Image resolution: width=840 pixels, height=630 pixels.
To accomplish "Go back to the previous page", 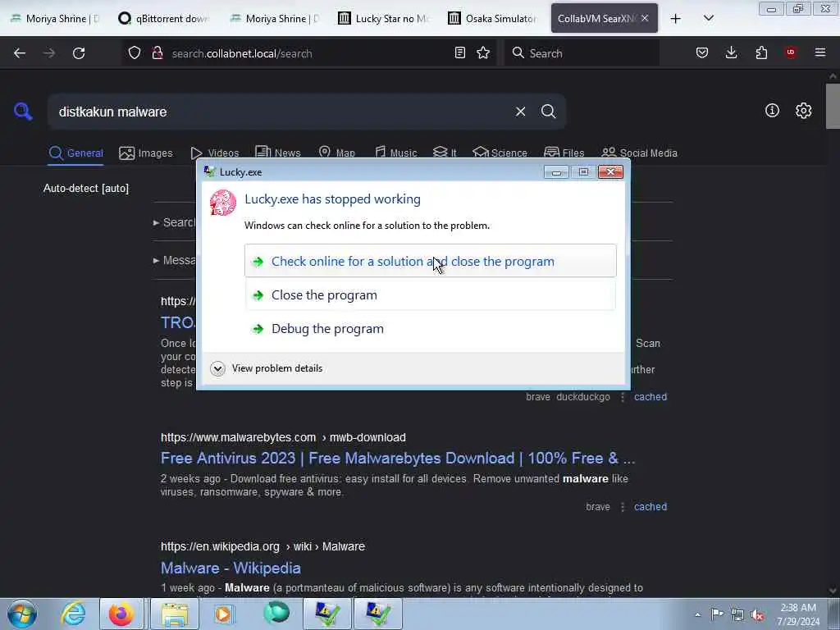I will pos(20,53).
